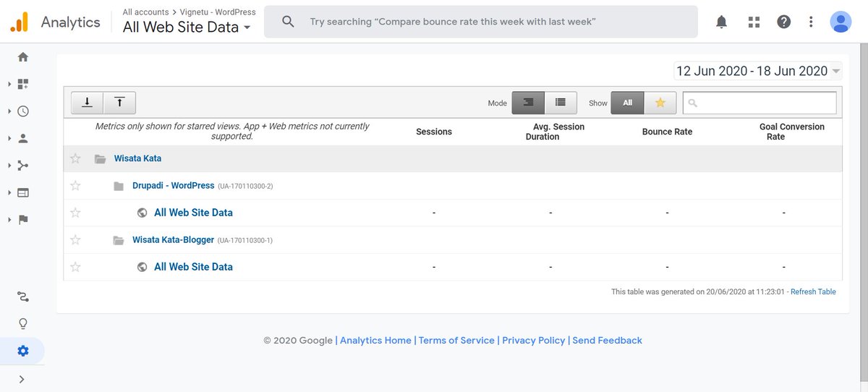The width and height of the screenshot is (868, 392).
Task: Open notifications bell icon
Action: tap(721, 22)
